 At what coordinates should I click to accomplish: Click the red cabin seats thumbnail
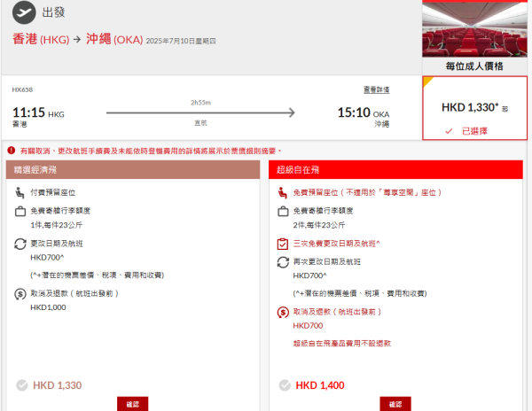(x=474, y=29)
